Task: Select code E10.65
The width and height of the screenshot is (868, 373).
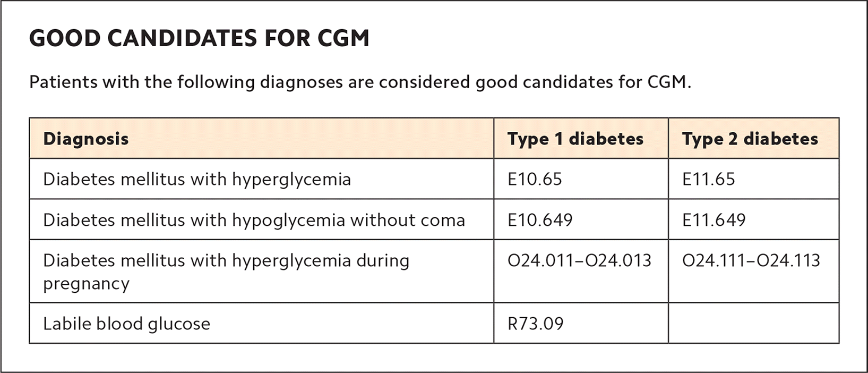Action: coord(535,179)
